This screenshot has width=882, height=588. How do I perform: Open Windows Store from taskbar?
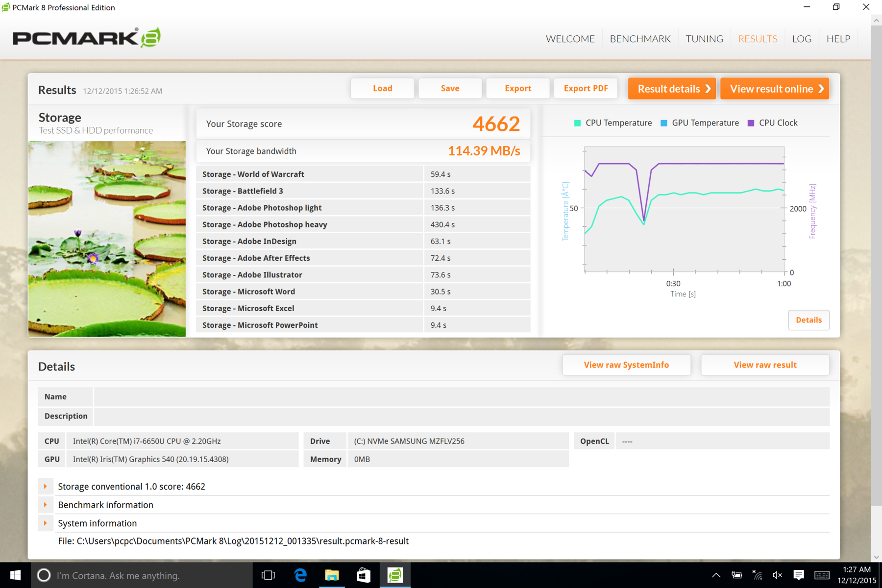coord(363,575)
